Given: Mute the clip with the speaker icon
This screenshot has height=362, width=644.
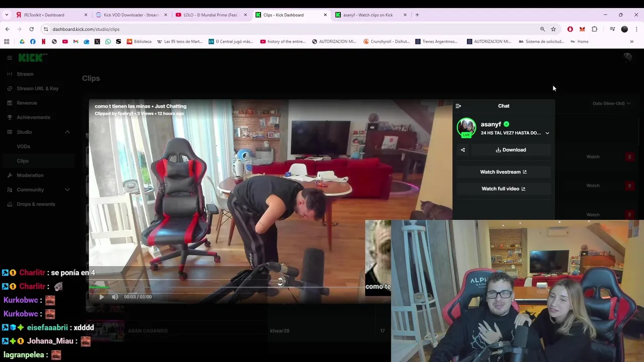Looking at the screenshot, I should (115, 297).
